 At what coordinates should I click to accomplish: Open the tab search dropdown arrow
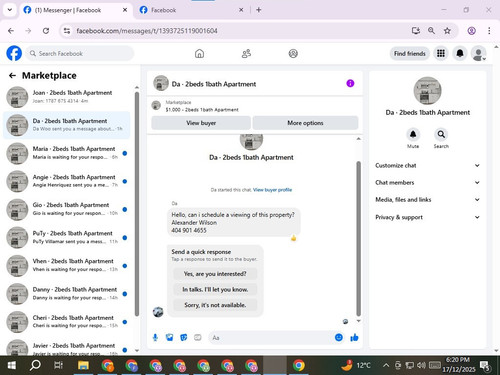(x=10, y=10)
